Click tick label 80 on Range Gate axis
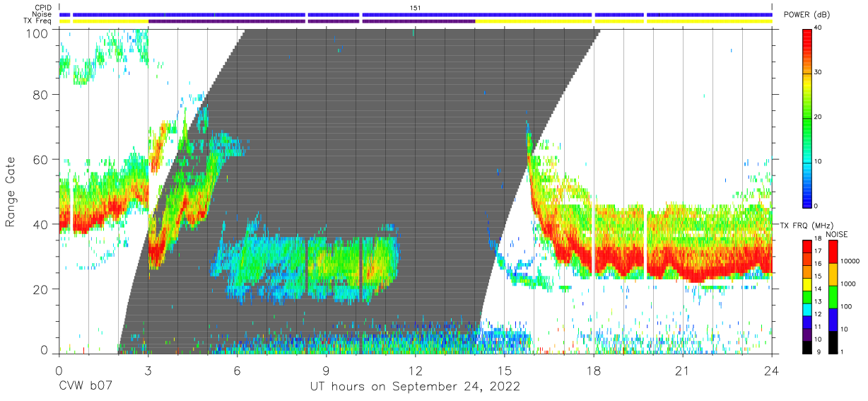 tap(42, 95)
